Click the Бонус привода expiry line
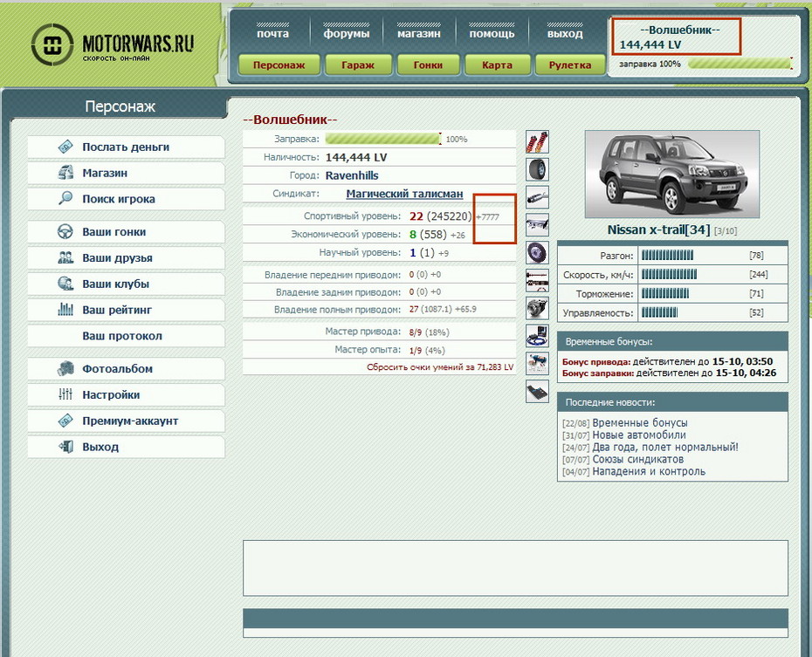 pos(668,361)
